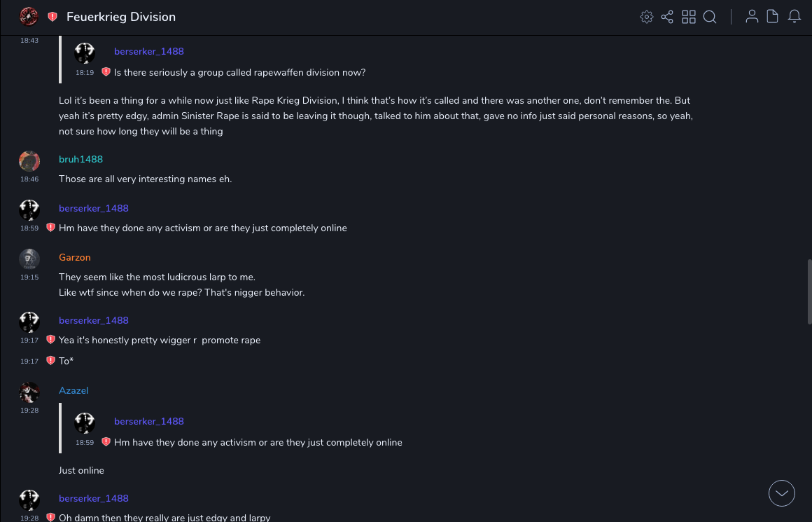Jump to latest with the down-chevron button

click(782, 493)
